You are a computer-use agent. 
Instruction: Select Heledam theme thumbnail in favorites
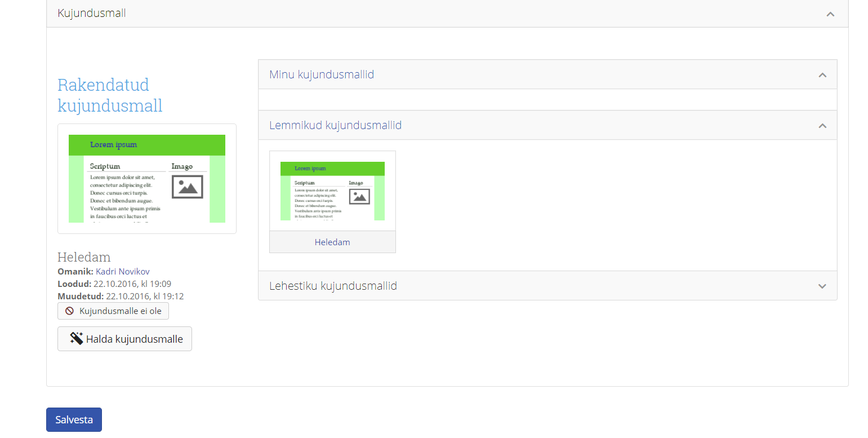pos(332,191)
